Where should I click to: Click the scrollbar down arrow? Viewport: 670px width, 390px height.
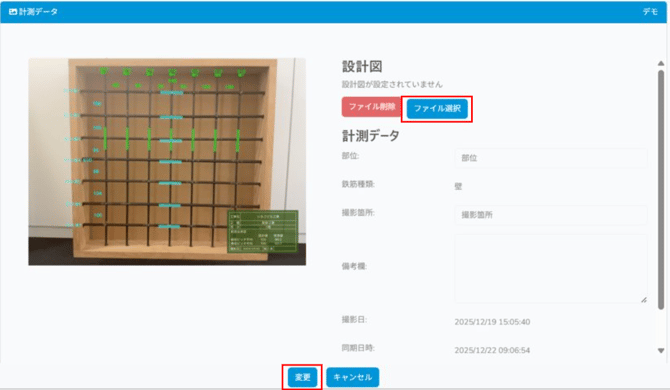tap(661, 351)
